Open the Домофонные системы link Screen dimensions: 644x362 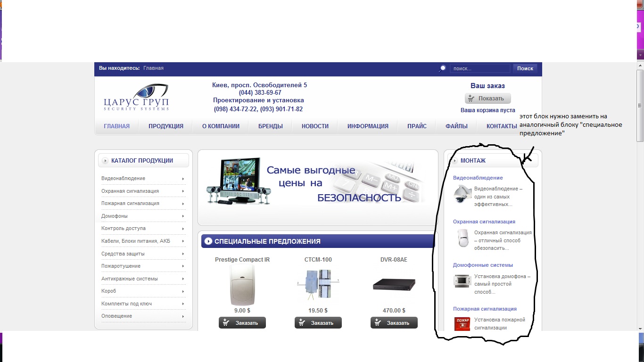(x=483, y=265)
